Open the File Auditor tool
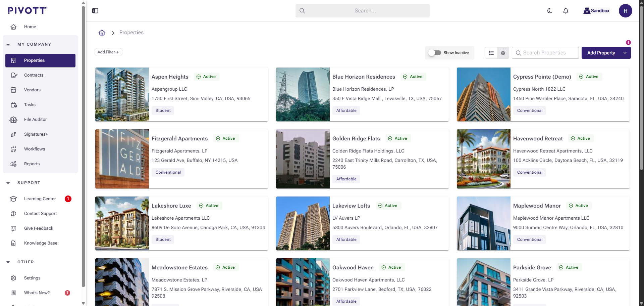The width and height of the screenshot is (644, 306). pos(35,119)
